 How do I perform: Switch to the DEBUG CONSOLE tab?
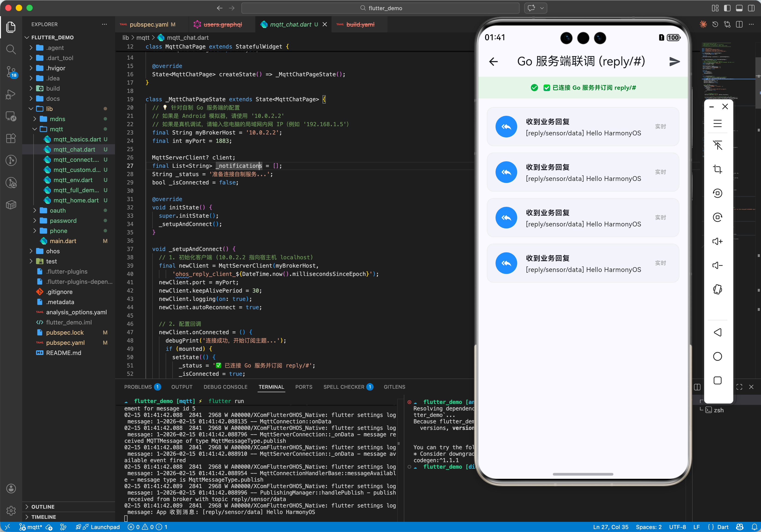click(225, 387)
